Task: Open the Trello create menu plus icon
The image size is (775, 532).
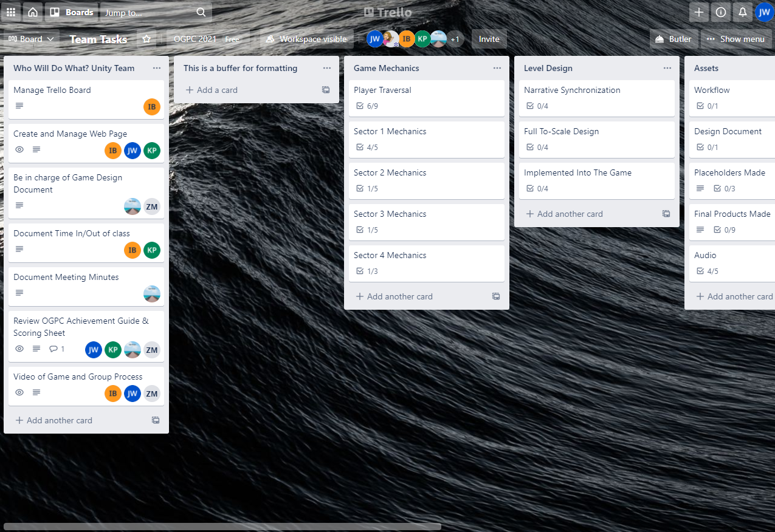Action: tap(698, 12)
